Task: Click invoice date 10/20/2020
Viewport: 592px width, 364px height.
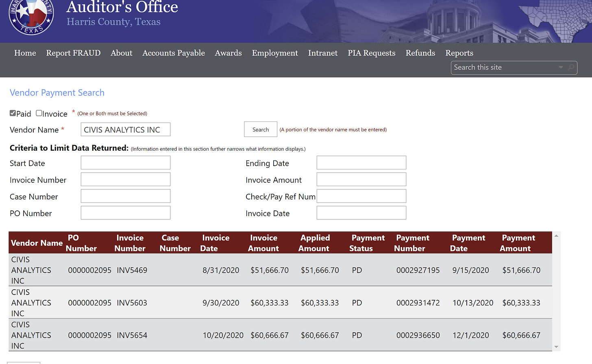Action: click(x=223, y=335)
